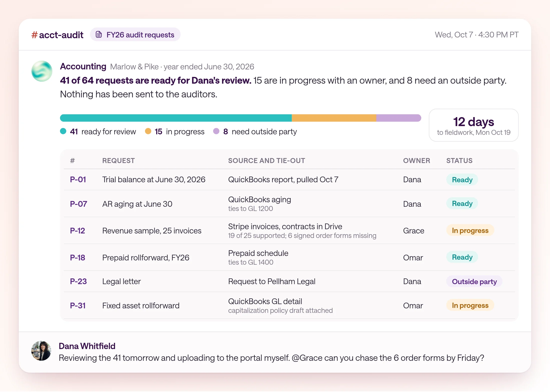550x392 pixels.
Task: Click the Accounting sender name
Action: click(x=83, y=66)
